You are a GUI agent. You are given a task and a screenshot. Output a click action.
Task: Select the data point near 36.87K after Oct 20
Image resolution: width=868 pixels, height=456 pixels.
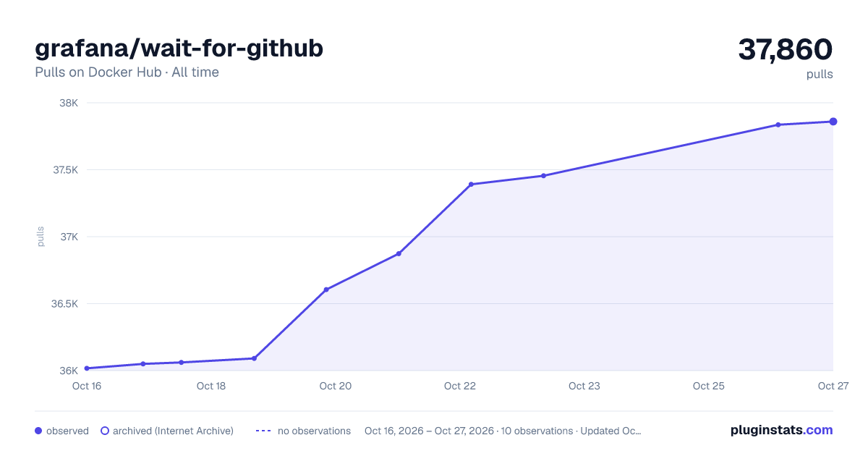pyautogui.click(x=399, y=254)
